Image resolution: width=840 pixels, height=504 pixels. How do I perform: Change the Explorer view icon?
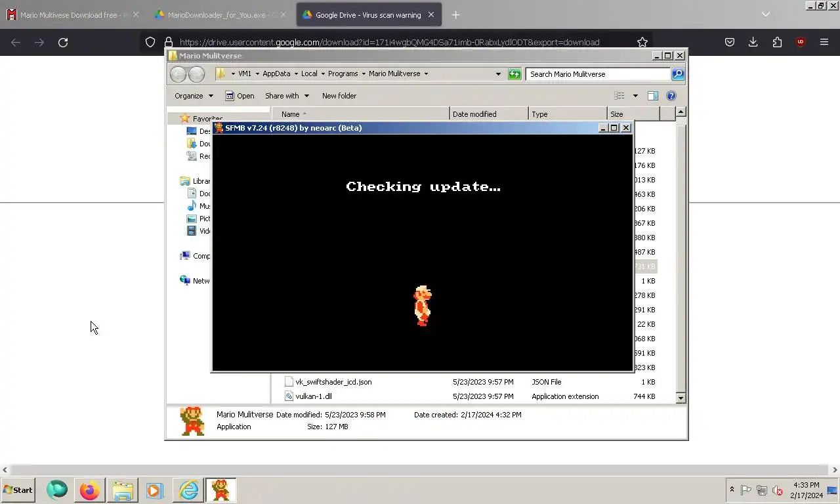619,96
